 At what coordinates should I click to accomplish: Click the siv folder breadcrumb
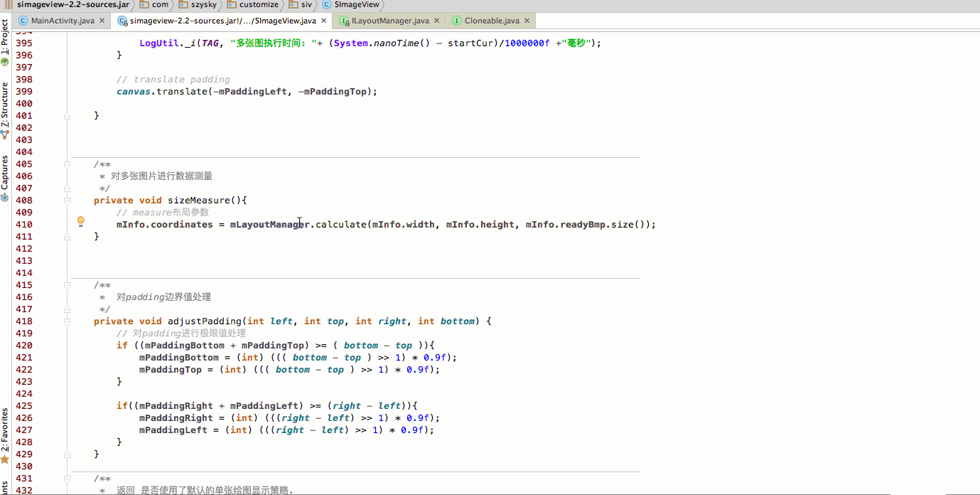pyautogui.click(x=301, y=4)
